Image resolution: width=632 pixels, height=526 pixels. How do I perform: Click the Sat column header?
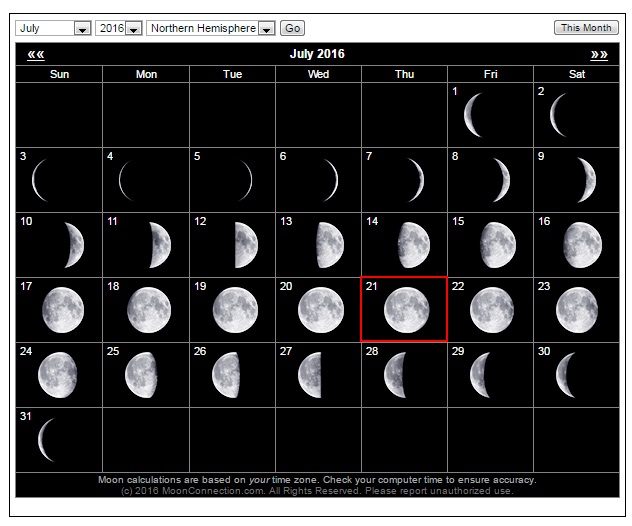coord(577,74)
